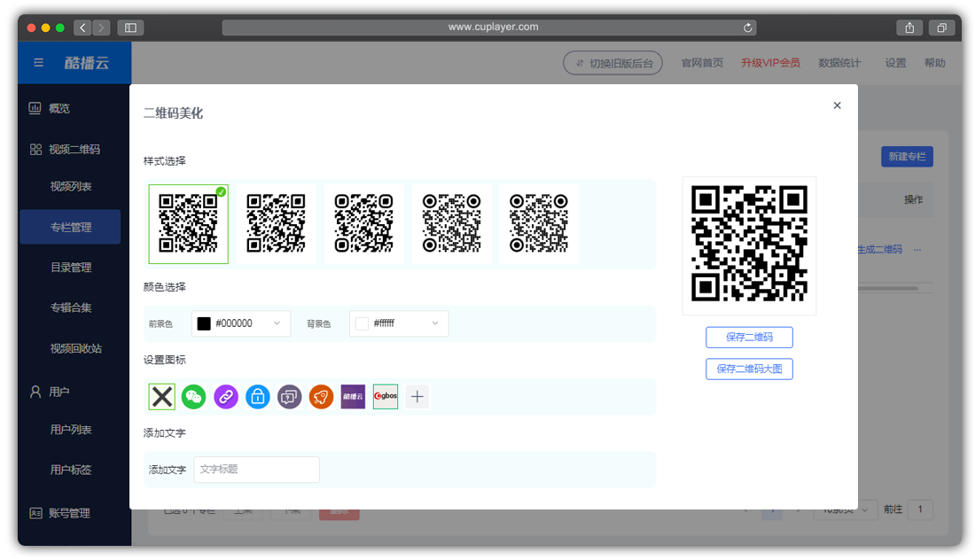The image size is (975, 560).
Task: Click the 文字标题 text input field
Action: (256, 470)
